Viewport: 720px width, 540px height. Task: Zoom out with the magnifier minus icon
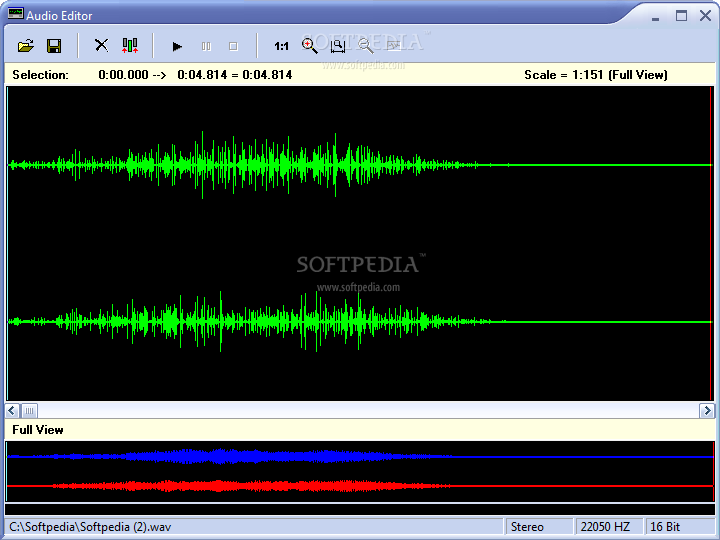point(366,46)
